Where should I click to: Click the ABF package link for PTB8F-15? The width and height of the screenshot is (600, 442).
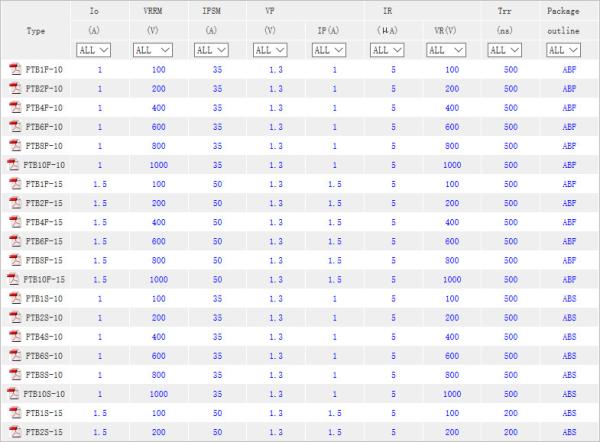569,260
